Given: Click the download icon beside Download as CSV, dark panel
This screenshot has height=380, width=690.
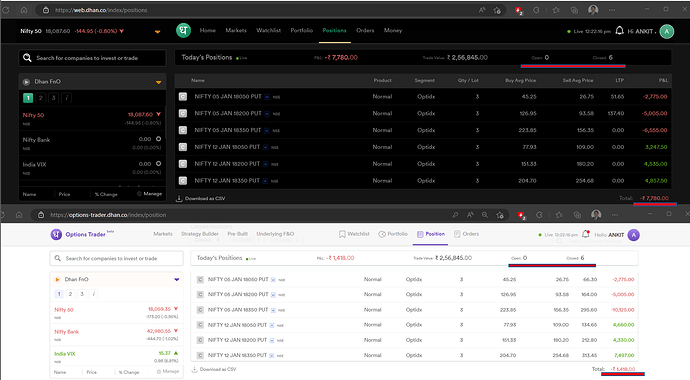Looking at the screenshot, I should (179, 198).
